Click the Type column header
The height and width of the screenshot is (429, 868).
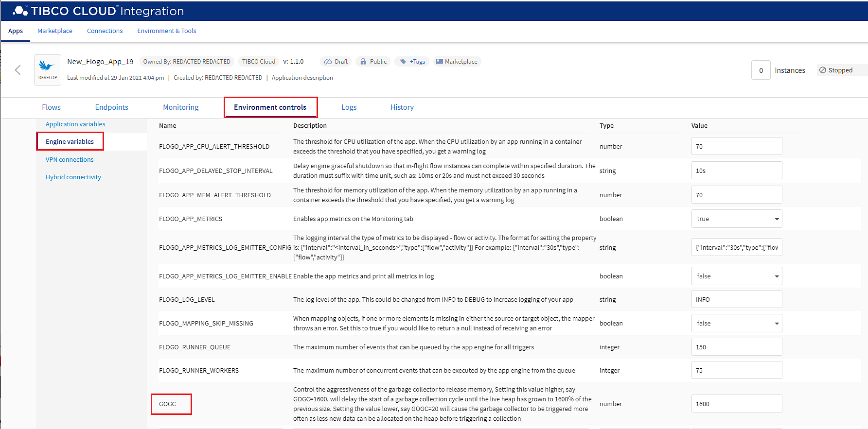606,126
